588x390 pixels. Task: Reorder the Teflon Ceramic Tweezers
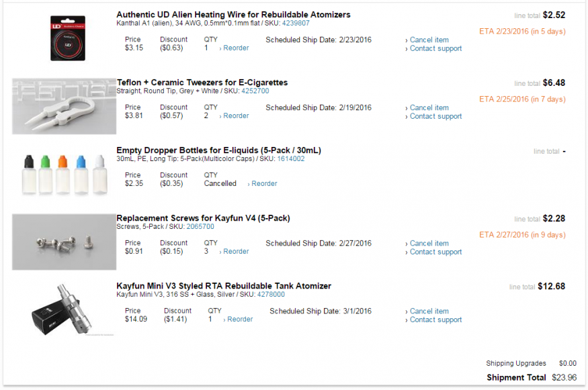(236, 115)
